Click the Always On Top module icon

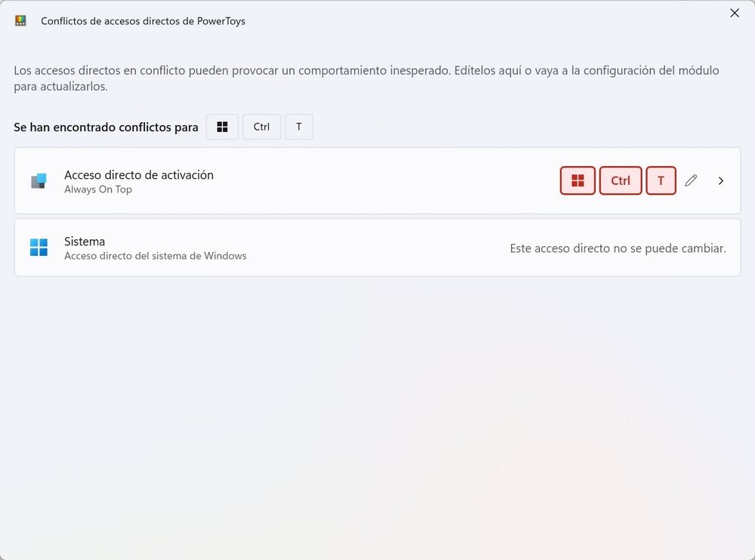coord(39,180)
